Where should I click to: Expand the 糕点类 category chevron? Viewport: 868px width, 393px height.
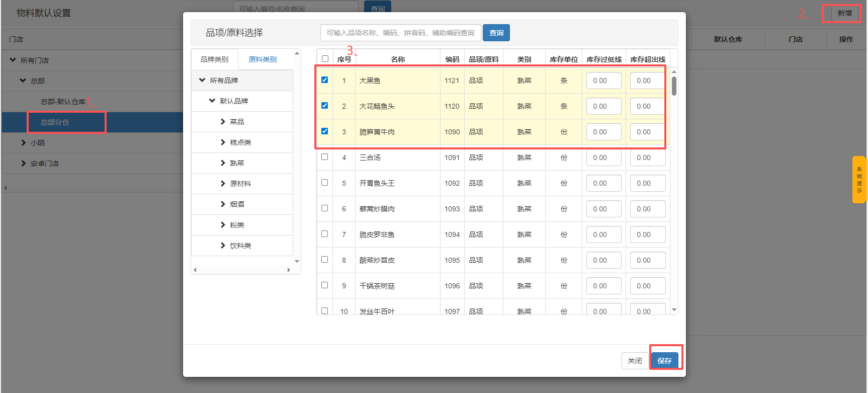pos(223,142)
